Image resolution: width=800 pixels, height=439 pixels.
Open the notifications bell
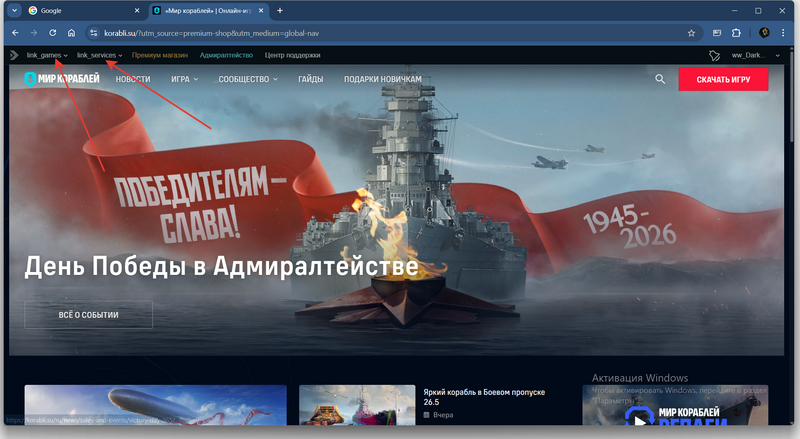pyautogui.click(x=714, y=55)
